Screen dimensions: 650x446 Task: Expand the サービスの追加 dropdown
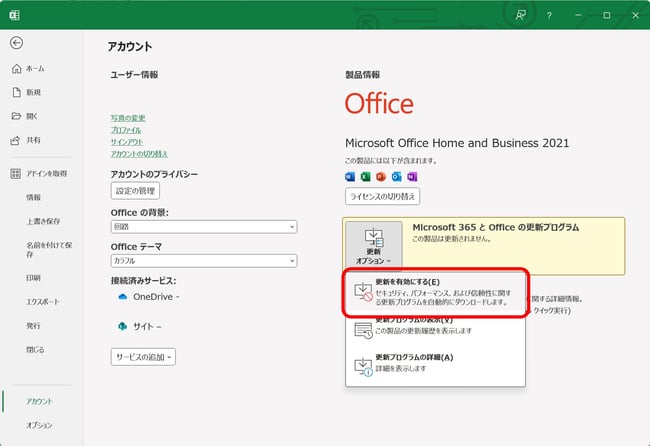[x=143, y=357]
